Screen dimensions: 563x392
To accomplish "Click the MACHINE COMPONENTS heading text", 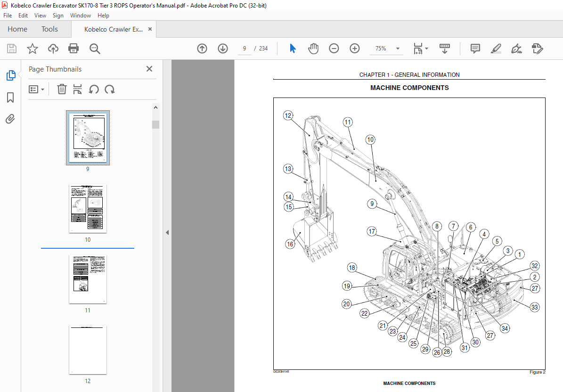I will point(409,88).
